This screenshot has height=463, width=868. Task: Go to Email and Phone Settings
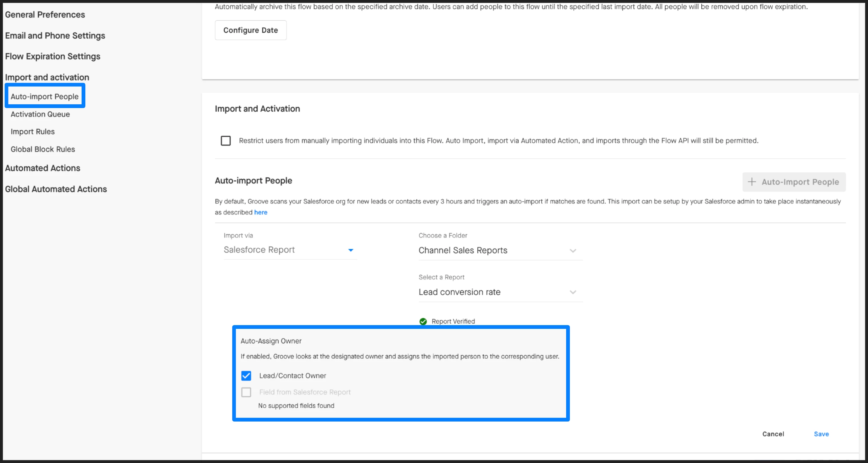point(55,35)
